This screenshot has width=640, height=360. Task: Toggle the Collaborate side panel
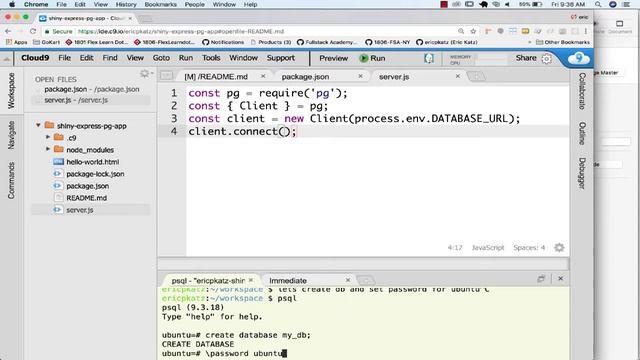pyautogui.click(x=582, y=91)
